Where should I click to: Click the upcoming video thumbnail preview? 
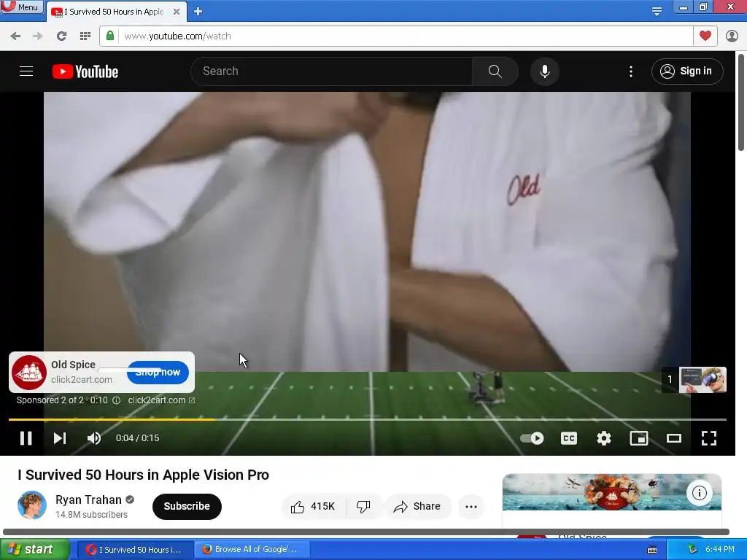(703, 379)
